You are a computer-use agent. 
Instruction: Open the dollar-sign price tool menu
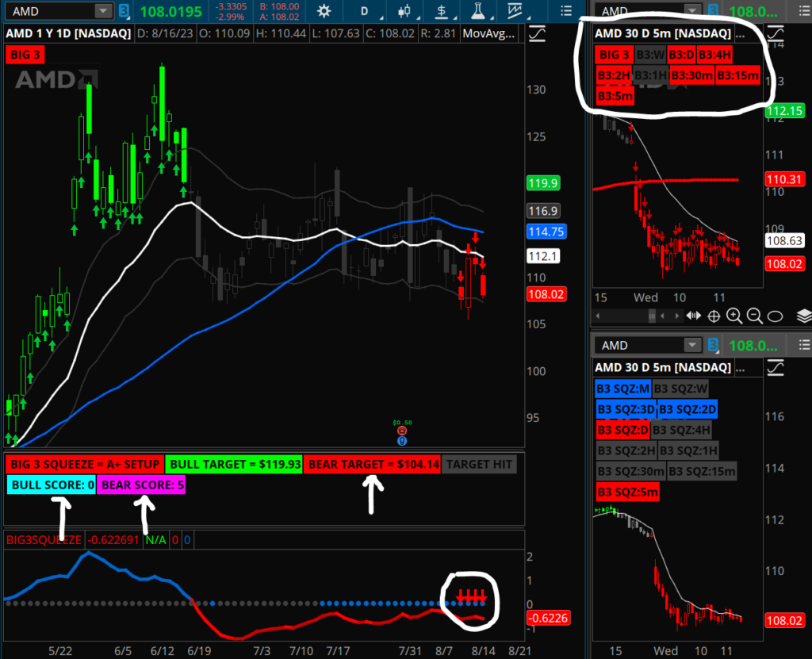pos(441,11)
